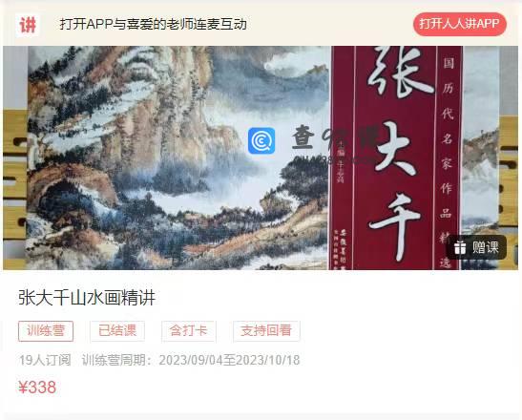Click the 国历代名家作品 vertical caption
The image size is (522, 420).
coord(448,138)
